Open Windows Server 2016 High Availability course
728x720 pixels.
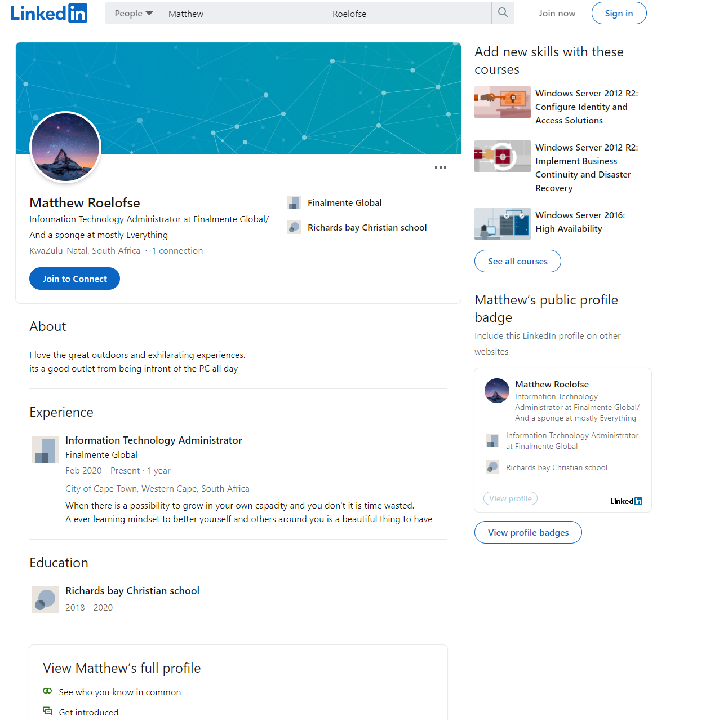[x=580, y=222]
